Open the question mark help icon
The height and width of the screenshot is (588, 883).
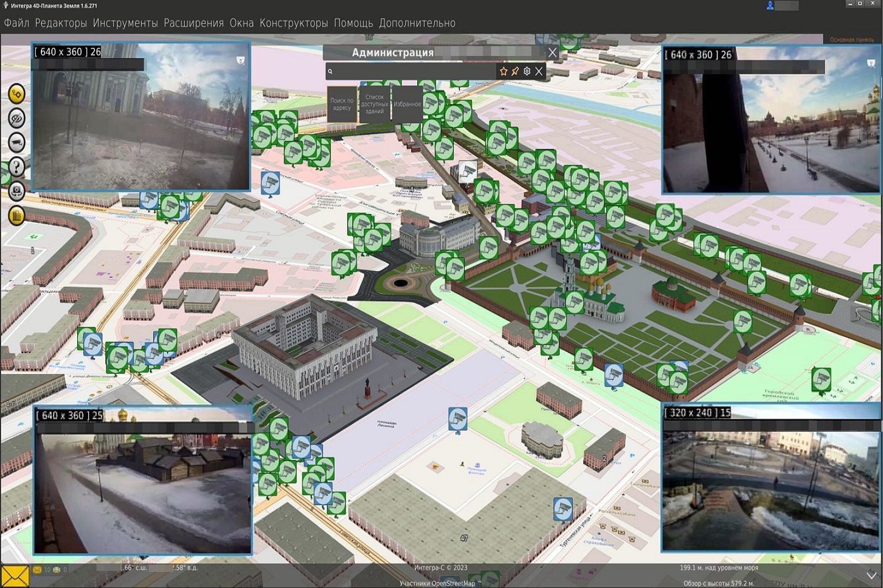point(17,167)
